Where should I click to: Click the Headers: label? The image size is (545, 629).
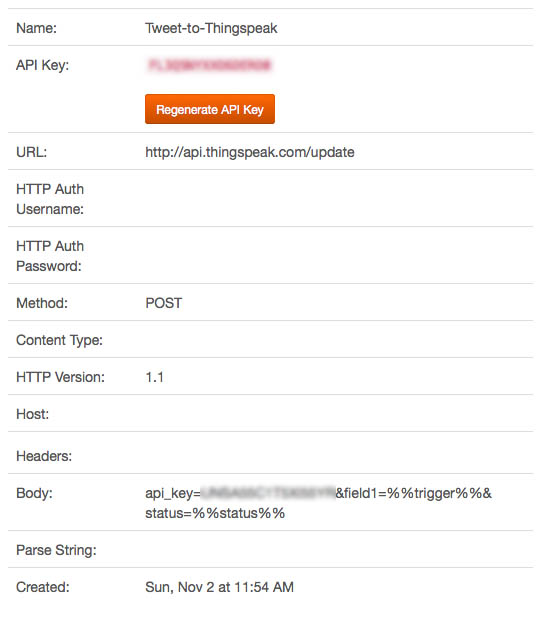[x=44, y=456]
